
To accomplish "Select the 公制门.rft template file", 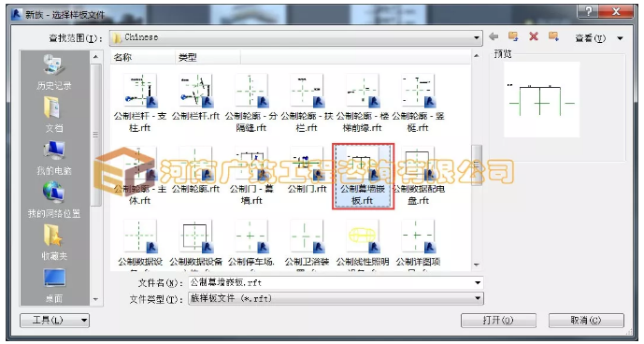I will tap(307, 170).
